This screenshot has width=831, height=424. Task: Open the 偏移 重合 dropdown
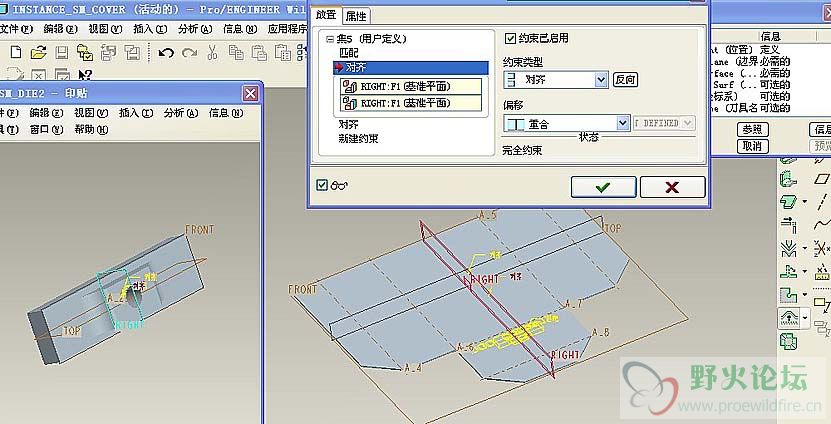(x=623, y=123)
